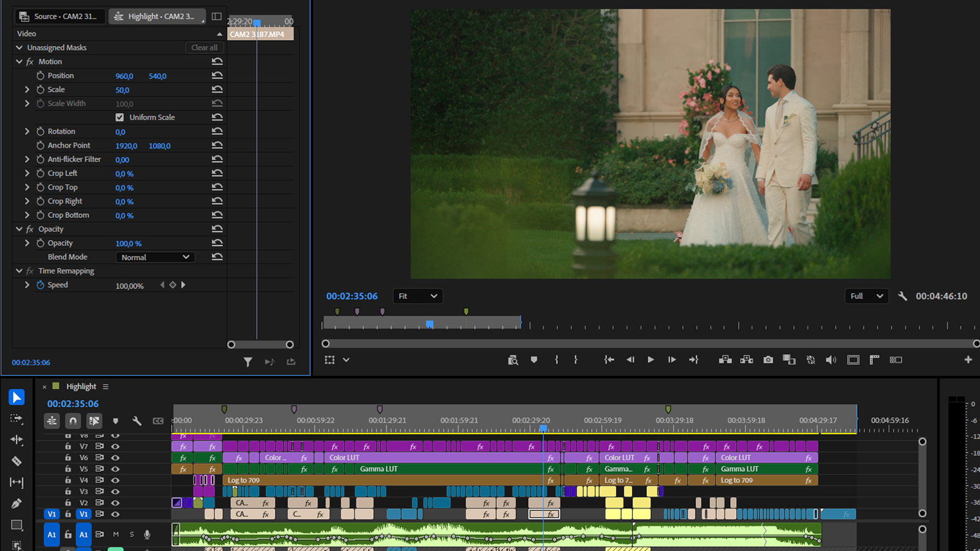The height and width of the screenshot is (551, 980).
Task: Mark In point in Program Monitor
Action: (x=556, y=360)
